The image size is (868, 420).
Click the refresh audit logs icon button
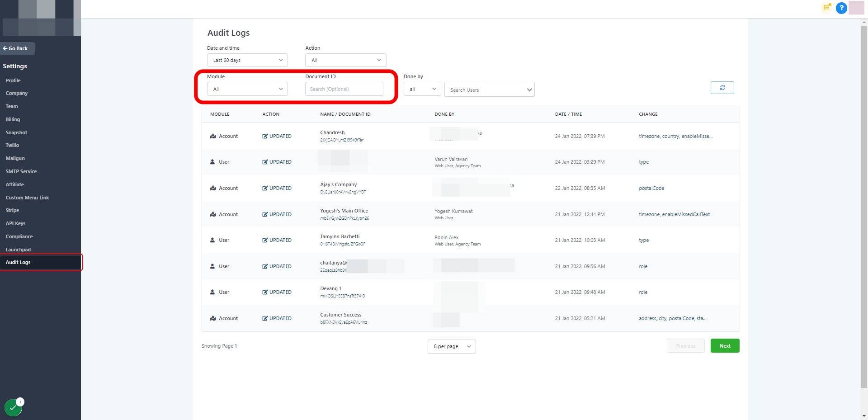722,88
